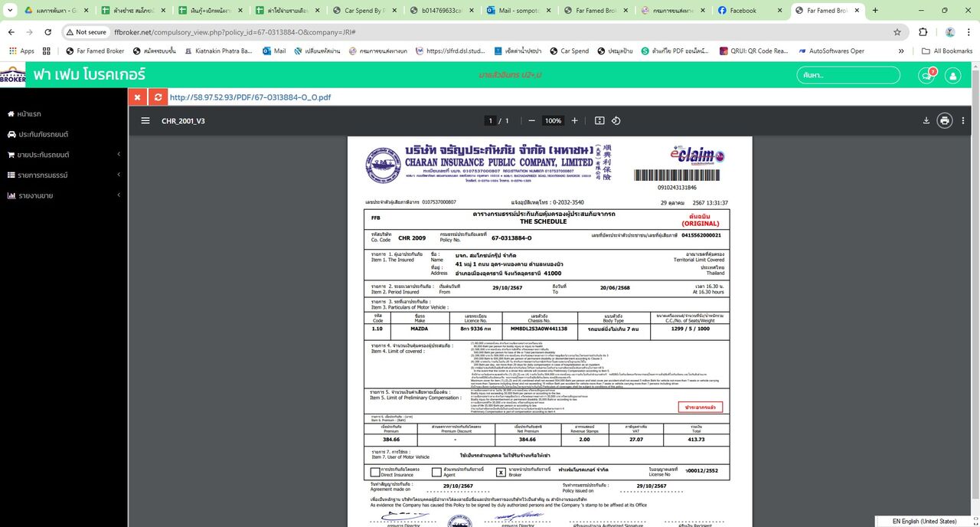This screenshot has height=527, width=980.
Task: Open the chat notifications icon in header
Action: (927, 75)
